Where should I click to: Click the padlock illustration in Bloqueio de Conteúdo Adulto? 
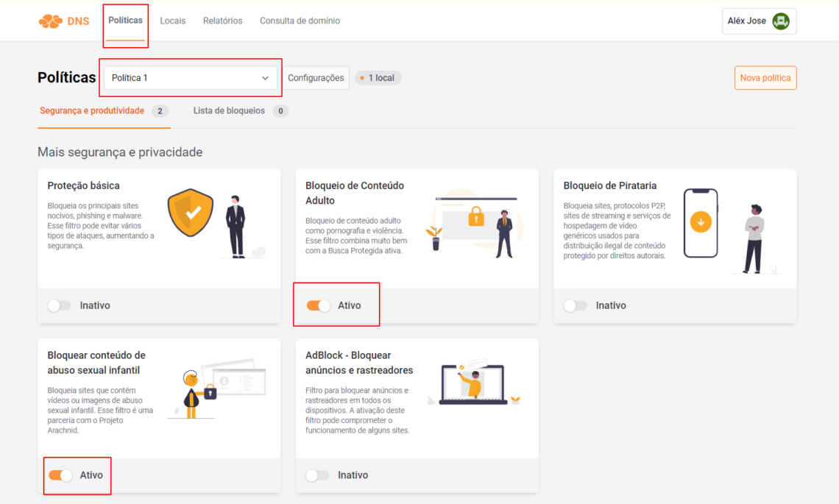click(475, 217)
